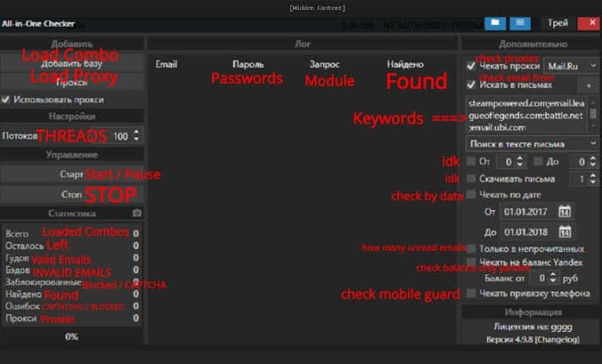Click the blue folder icon in title bar
The image size is (602, 364).
(x=495, y=24)
